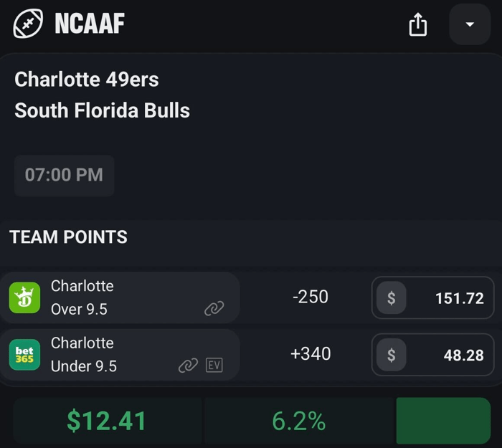
Task: Open the Charlotte 49ers team name
Action: [x=86, y=79]
